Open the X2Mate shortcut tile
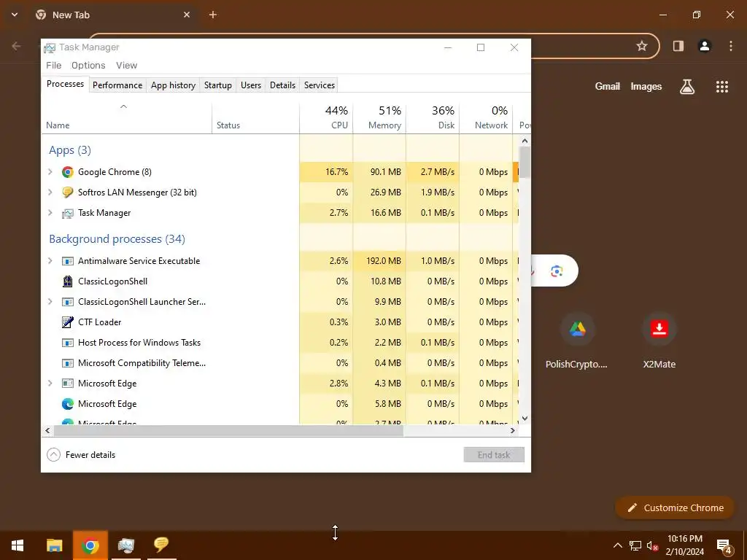747x560 pixels. (x=659, y=341)
